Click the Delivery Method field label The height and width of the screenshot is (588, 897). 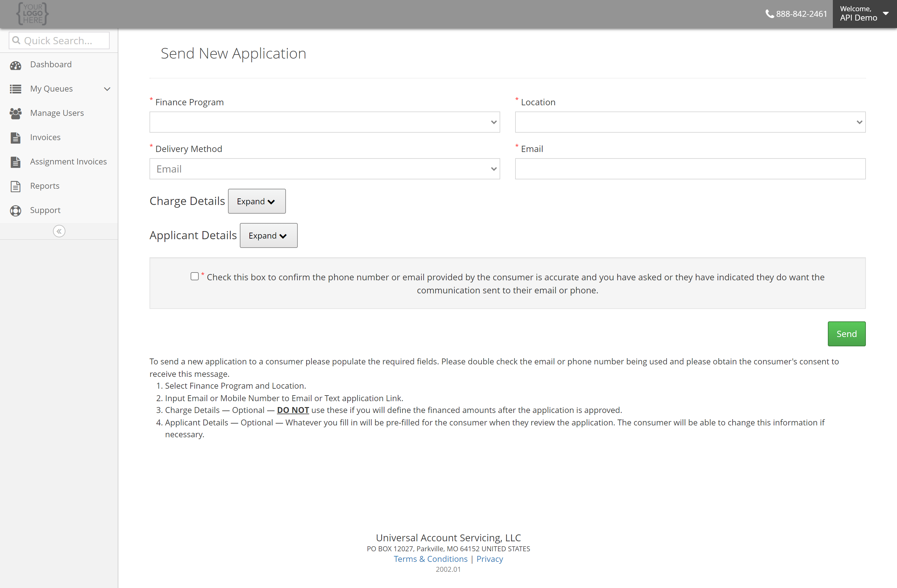[x=189, y=149]
